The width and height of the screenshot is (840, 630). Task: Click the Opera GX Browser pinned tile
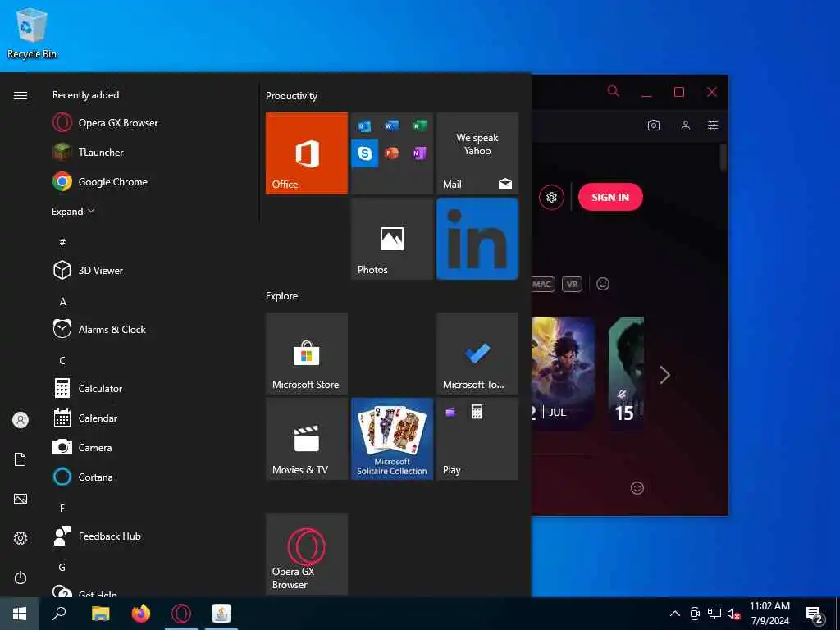coord(307,554)
